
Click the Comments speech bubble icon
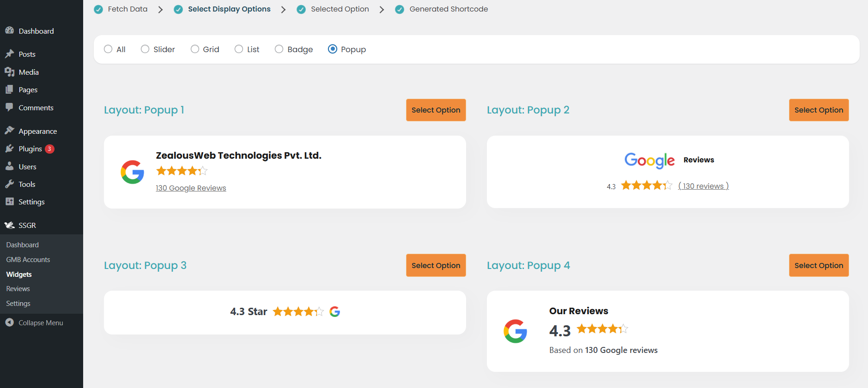[9, 107]
